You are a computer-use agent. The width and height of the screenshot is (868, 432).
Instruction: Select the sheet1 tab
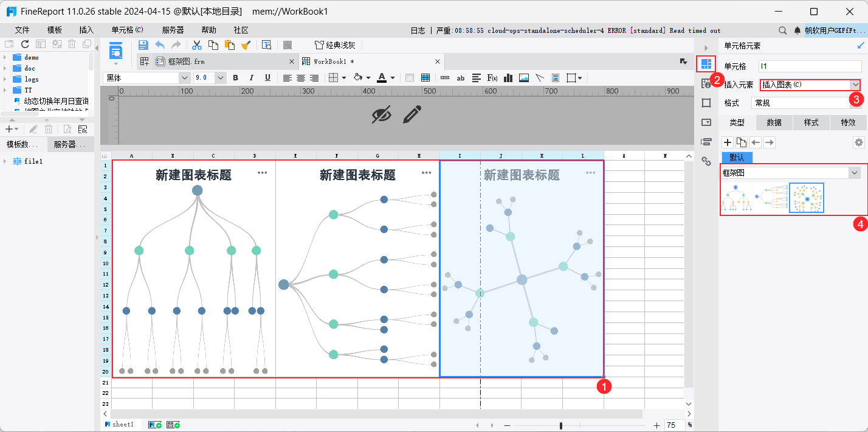(x=122, y=424)
